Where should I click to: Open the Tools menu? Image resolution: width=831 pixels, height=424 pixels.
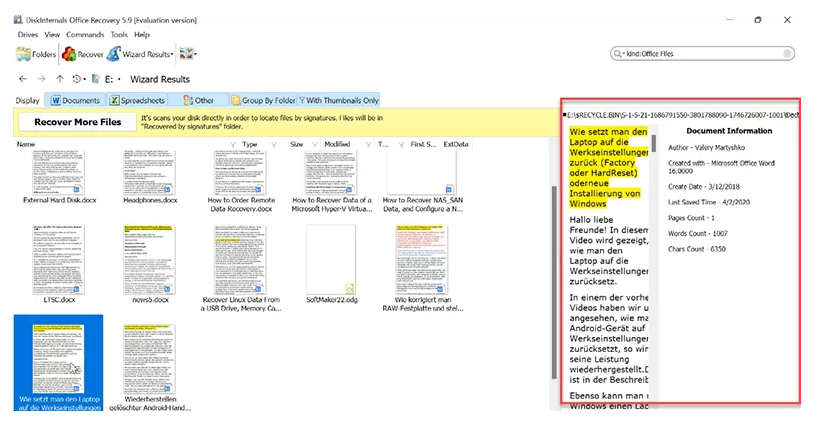119,34
